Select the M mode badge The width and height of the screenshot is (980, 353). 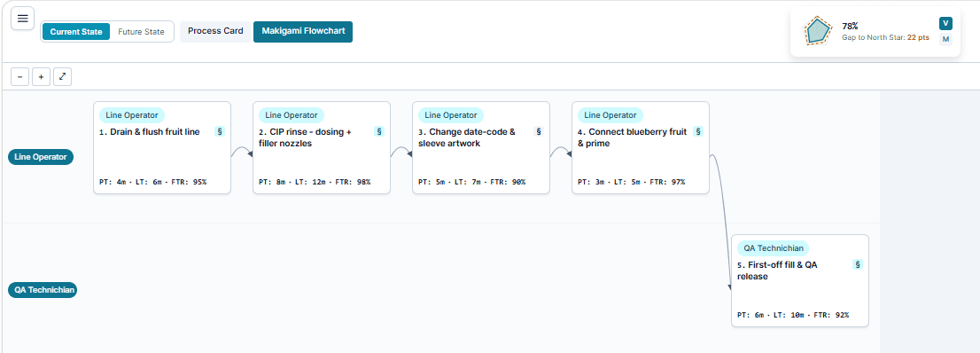pyautogui.click(x=945, y=39)
